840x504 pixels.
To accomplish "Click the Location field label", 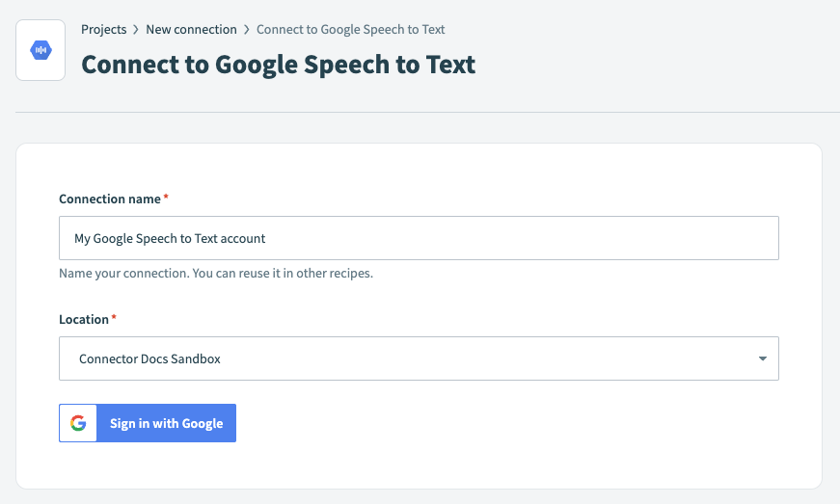I will [84, 319].
